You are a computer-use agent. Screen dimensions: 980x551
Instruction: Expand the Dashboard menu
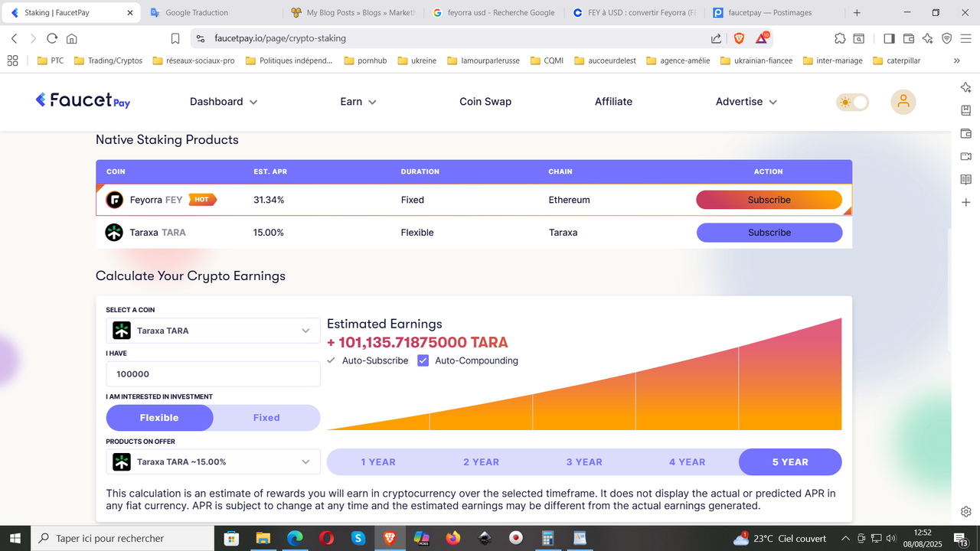coord(224,101)
